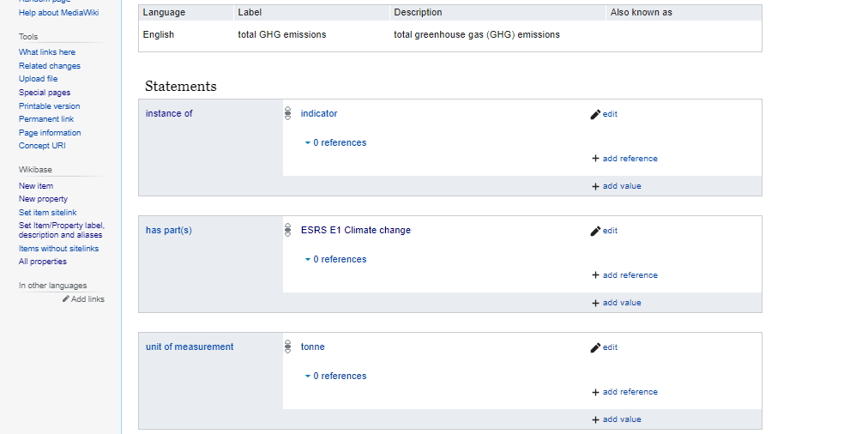Click the pencil icon for Add links

click(x=66, y=299)
